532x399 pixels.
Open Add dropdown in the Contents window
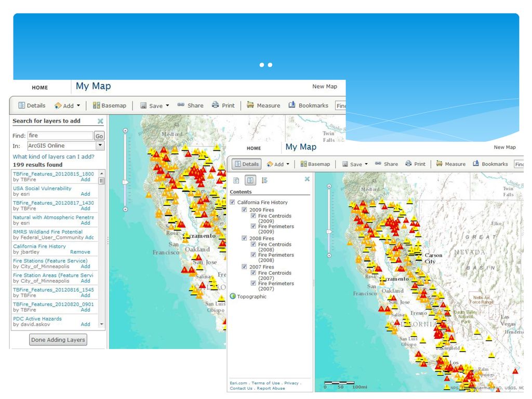(278, 164)
